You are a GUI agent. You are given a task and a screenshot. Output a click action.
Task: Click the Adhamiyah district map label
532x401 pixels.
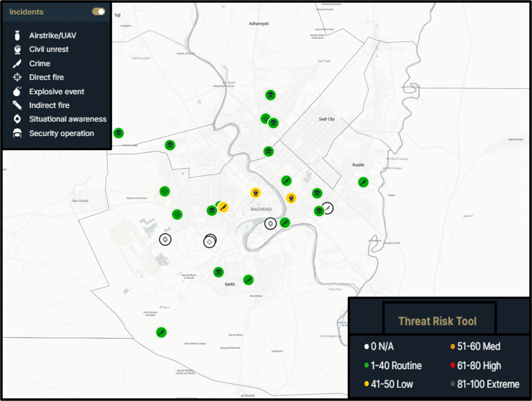pyautogui.click(x=259, y=24)
